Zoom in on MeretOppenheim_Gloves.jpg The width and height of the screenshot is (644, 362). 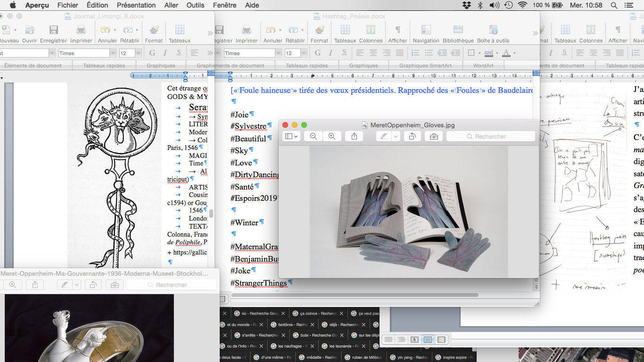point(332,136)
